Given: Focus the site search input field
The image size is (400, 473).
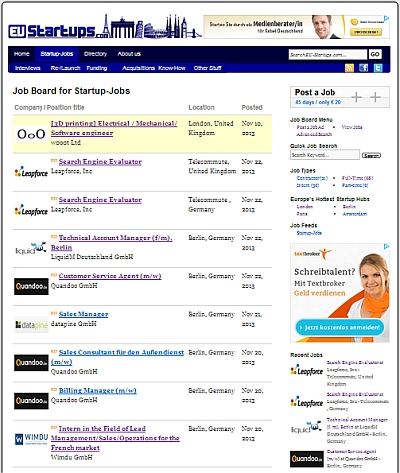Looking at the screenshot, I should point(328,54).
